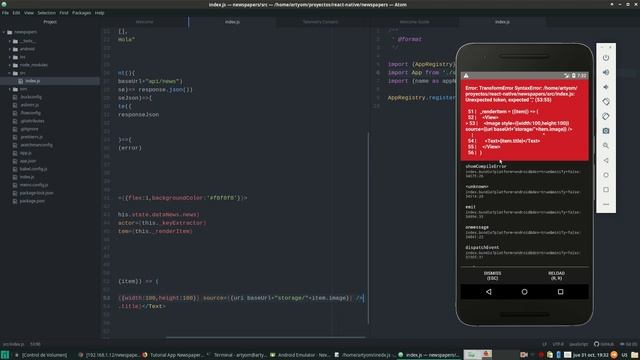Click the horizontal scrollbar of the left editor
640x360 pixels.
click(265, 338)
